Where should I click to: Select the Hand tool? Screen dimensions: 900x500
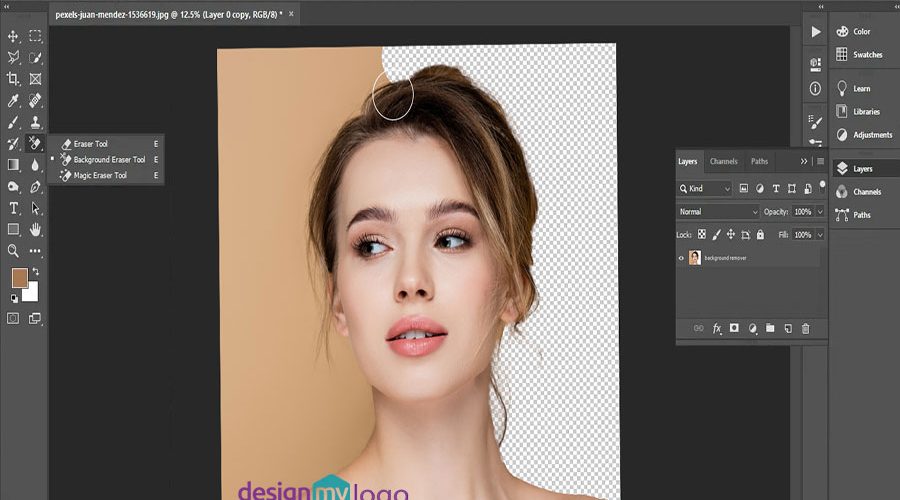coord(35,230)
